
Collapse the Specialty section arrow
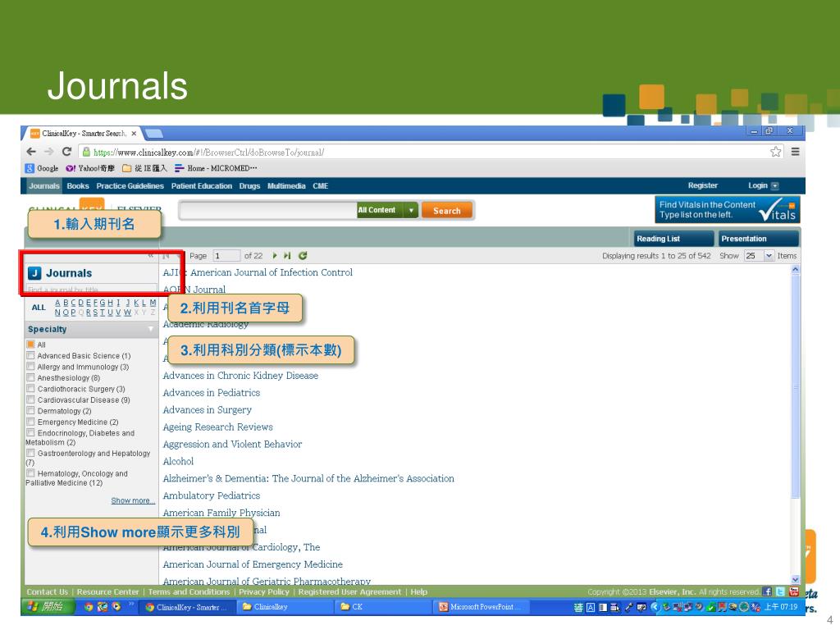(x=151, y=329)
